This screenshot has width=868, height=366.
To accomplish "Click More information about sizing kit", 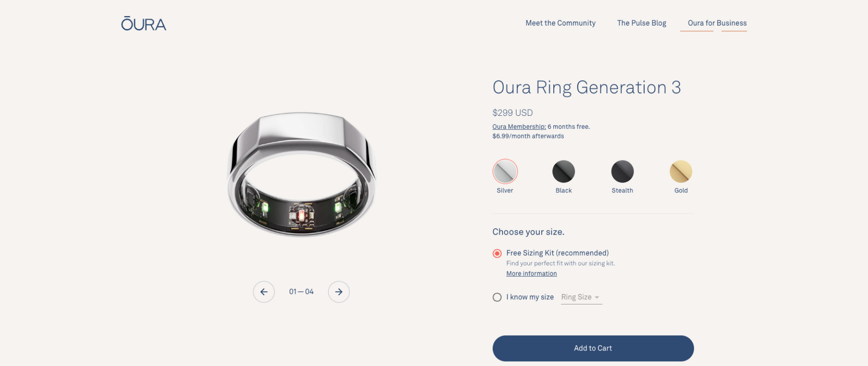I will [x=531, y=274].
